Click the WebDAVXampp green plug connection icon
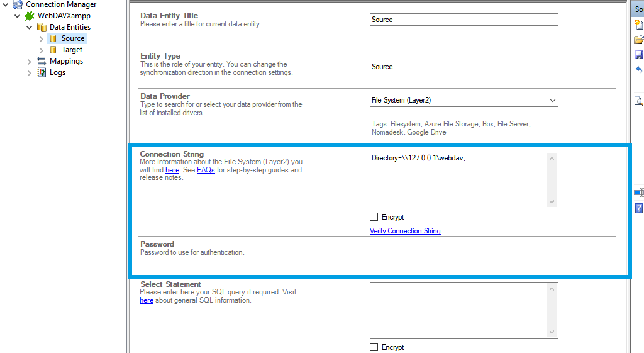The width and height of the screenshot is (644, 353). [30, 16]
